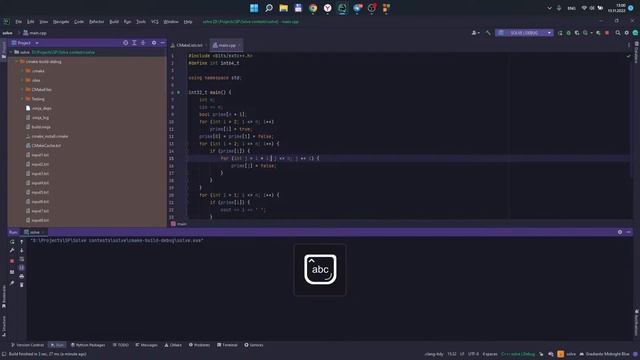Viewport: 640px width, 360px height.
Task: Click the red Stop button in toolbar
Action: tap(607, 33)
